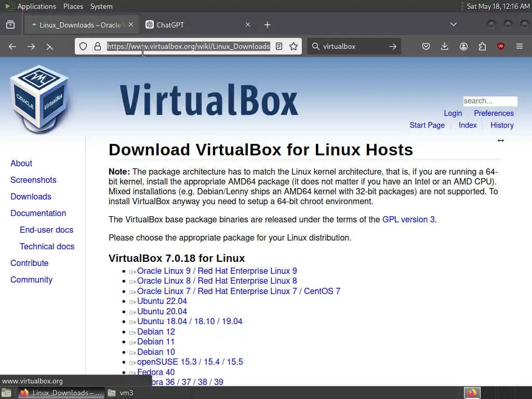The height and width of the screenshot is (399, 532).
Task: Click Firefox icon in bottom panel tray
Action: pos(472,393)
